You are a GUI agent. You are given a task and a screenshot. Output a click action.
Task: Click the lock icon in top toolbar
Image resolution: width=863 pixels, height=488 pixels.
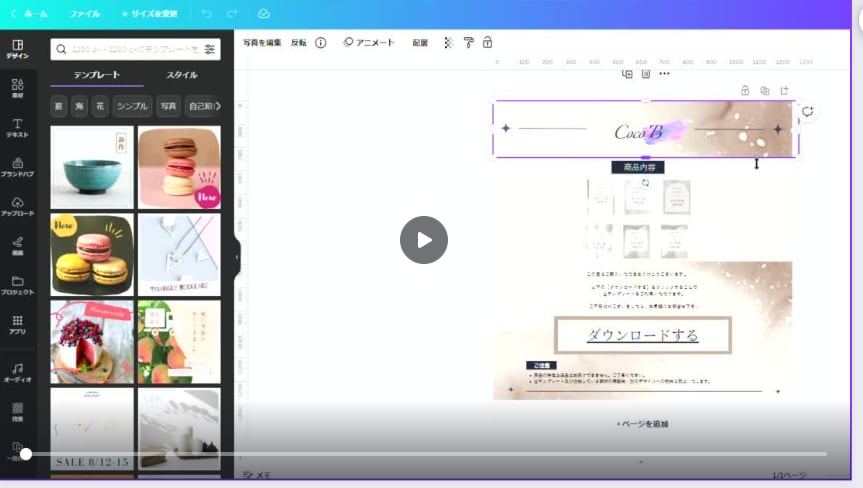(488, 42)
